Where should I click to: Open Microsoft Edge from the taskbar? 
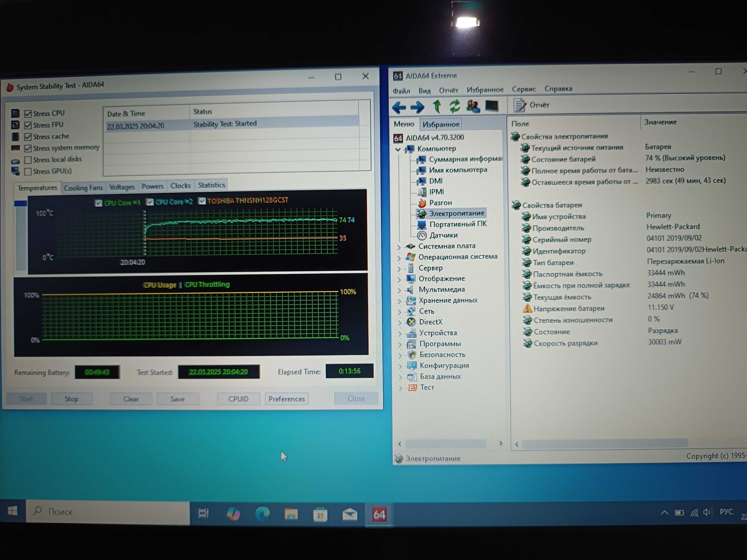262,514
